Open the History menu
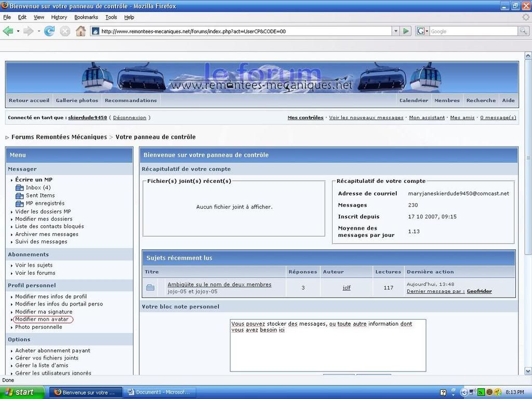 (x=59, y=17)
